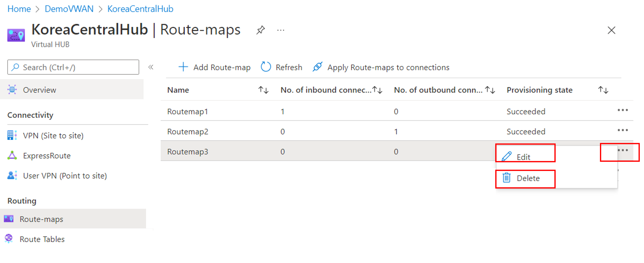
Task: Click the VPN (Site to site) building icon
Action: pos(12,135)
